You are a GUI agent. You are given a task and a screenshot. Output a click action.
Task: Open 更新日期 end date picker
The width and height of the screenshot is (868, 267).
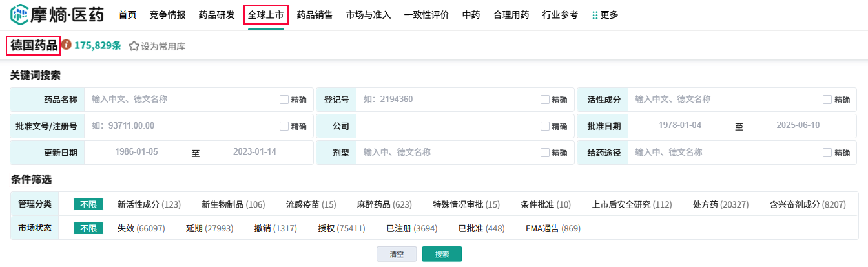pyautogui.click(x=254, y=152)
